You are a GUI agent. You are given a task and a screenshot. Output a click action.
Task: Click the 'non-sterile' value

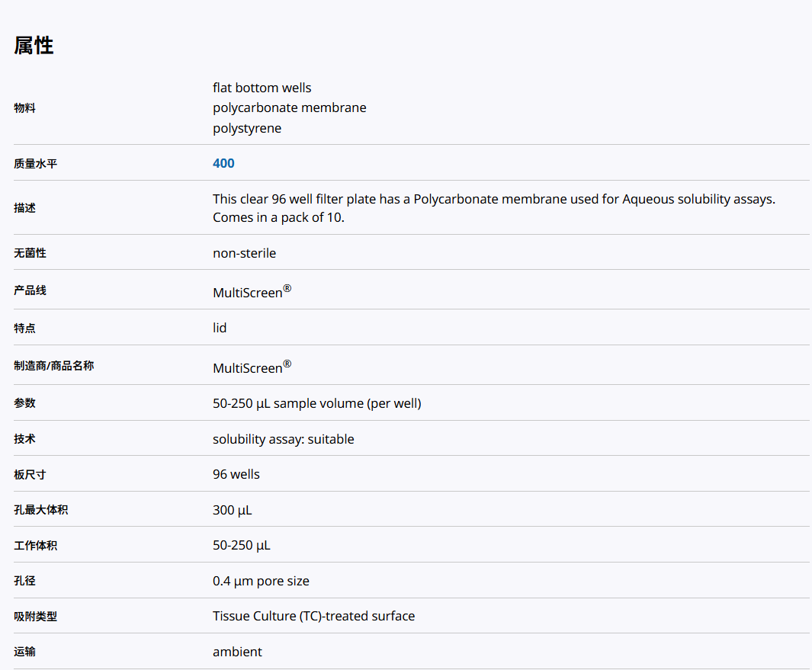click(244, 252)
